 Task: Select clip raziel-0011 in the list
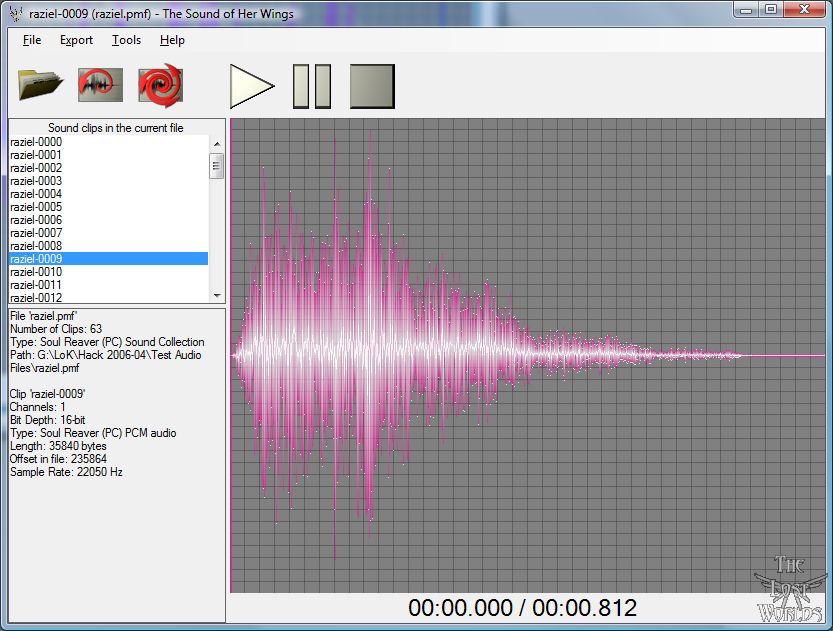point(109,285)
